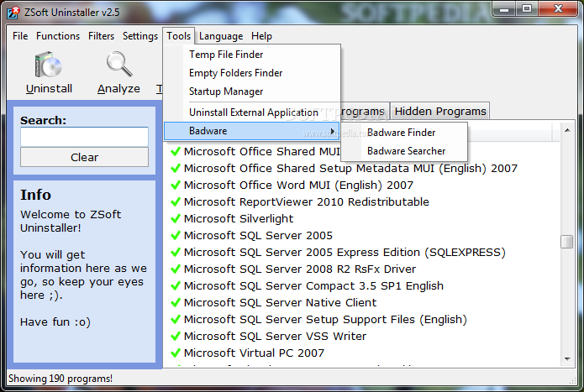Expand the Badware submenu arrow

(x=332, y=131)
